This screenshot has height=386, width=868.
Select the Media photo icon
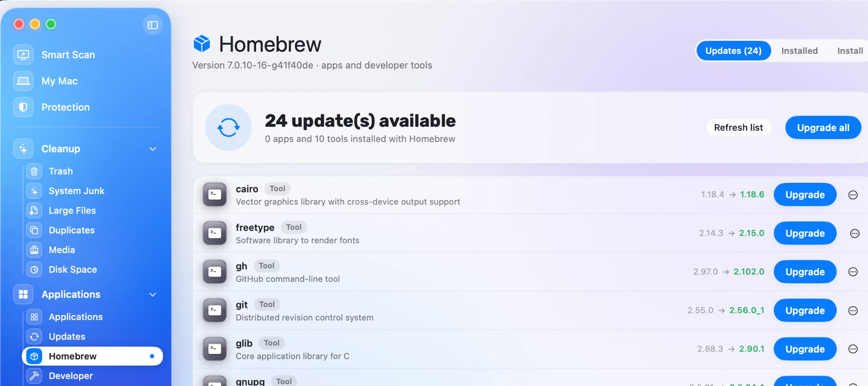[x=34, y=250]
